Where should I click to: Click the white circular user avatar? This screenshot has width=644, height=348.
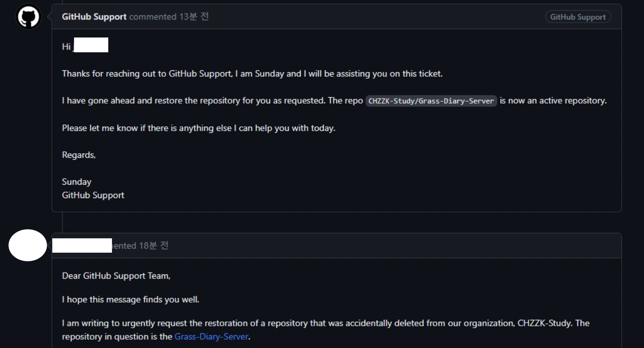click(28, 245)
